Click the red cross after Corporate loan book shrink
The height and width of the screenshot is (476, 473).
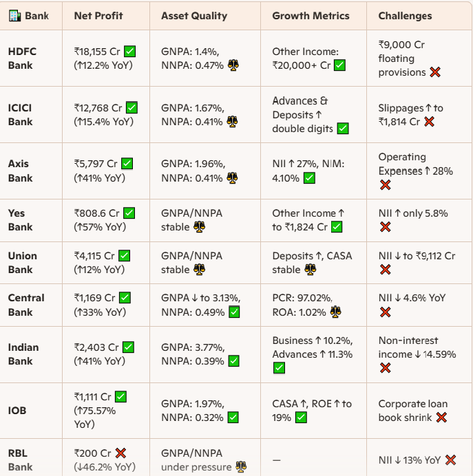tap(441, 418)
